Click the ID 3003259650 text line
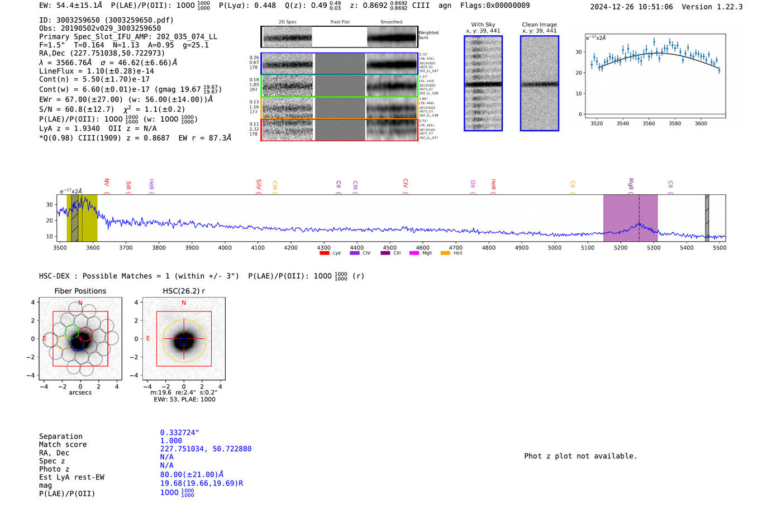782x532 pixels. (x=106, y=20)
